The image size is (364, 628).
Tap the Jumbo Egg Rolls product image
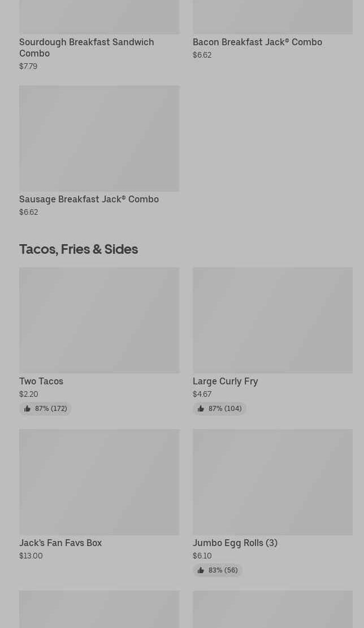(272, 482)
